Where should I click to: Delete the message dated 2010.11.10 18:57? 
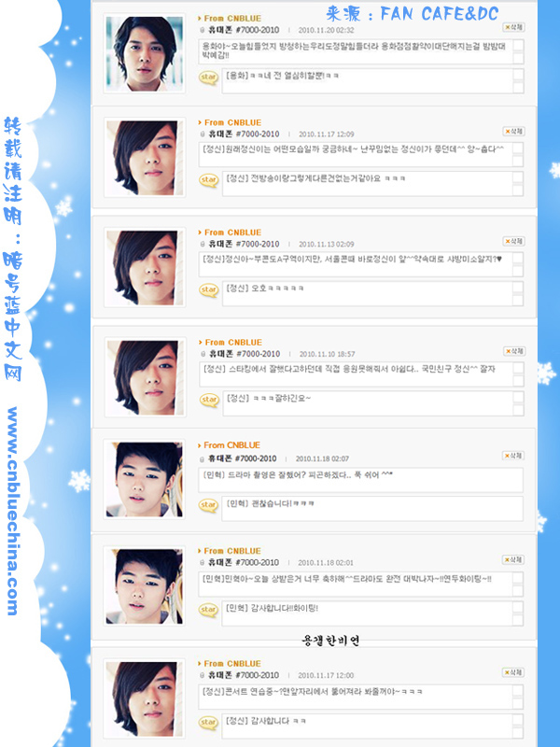pos(514,351)
